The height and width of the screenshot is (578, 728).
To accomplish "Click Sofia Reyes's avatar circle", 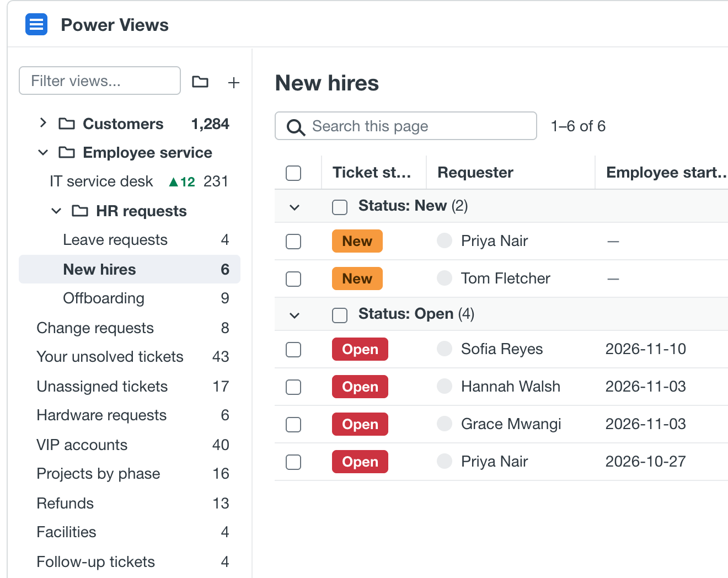I will tap(445, 349).
